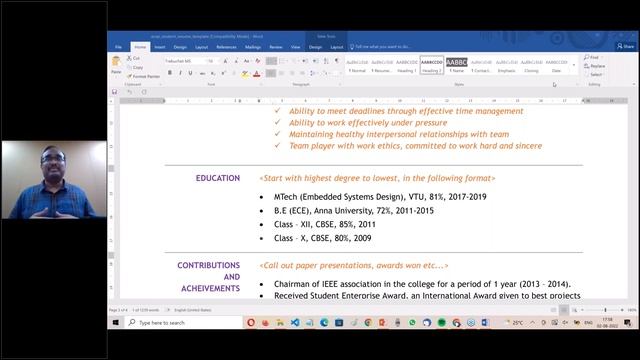640x360 pixels.
Task: Open the Windows Start menu
Action: (x=116, y=322)
